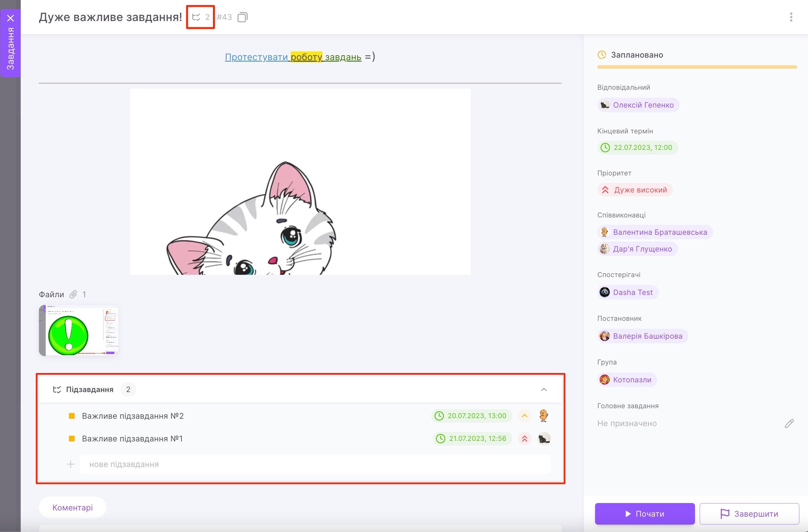This screenshot has width=808, height=532.
Task: Click the copy task icon near #43
Action: (x=242, y=17)
